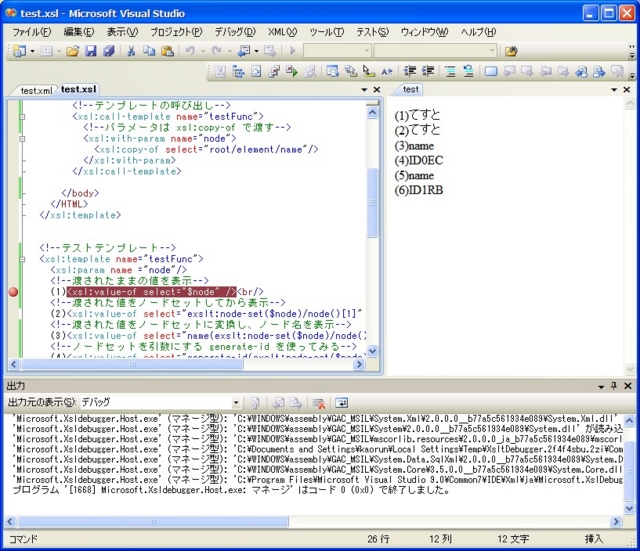
Task: Click the New Project toolbar icon
Action: [20, 51]
